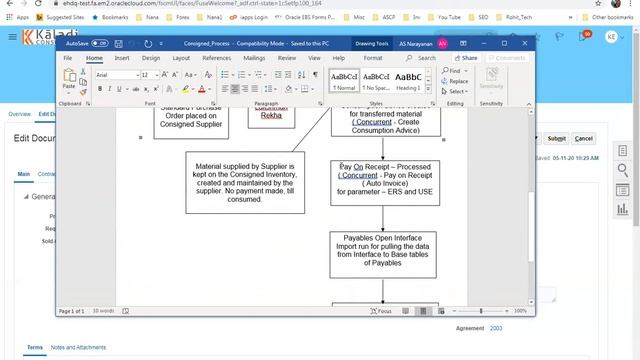Switch to the Layout ribbon tab
640x360 pixels.
coord(181,58)
